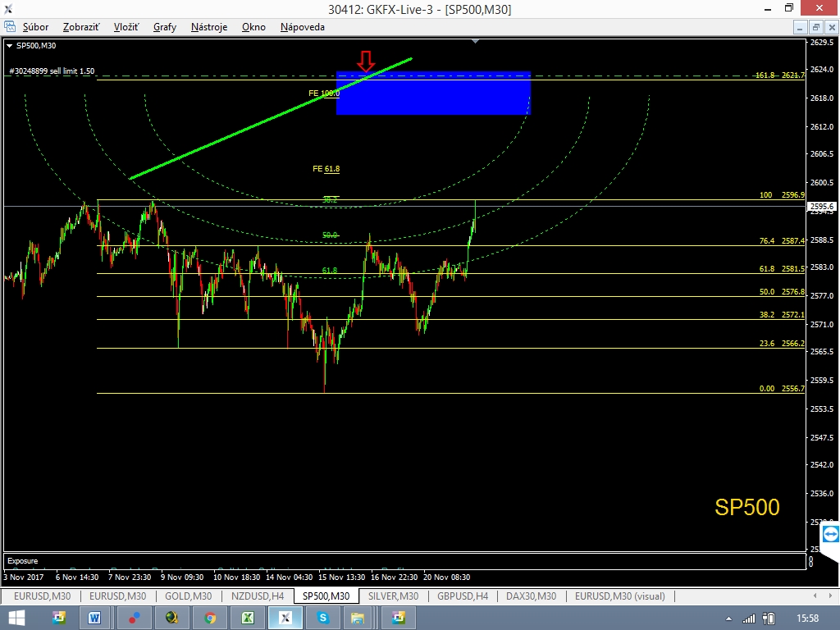
Task: Open the Nástroje menu
Action: click(209, 27)
